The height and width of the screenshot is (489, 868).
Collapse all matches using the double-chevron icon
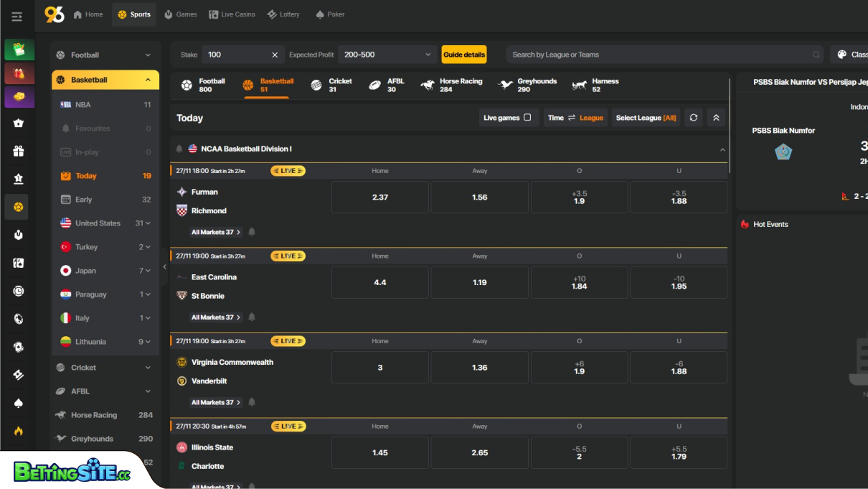(715, 117)
